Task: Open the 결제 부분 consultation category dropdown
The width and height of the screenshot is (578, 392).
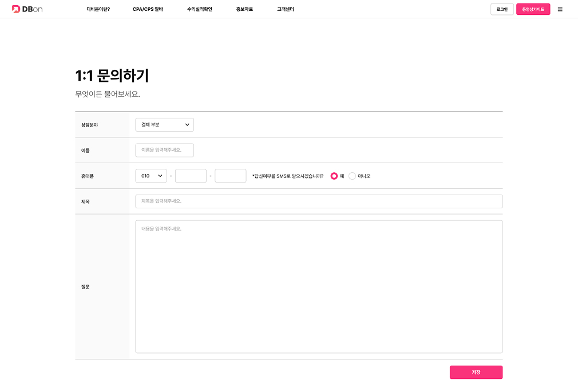Action: (164, 125)
